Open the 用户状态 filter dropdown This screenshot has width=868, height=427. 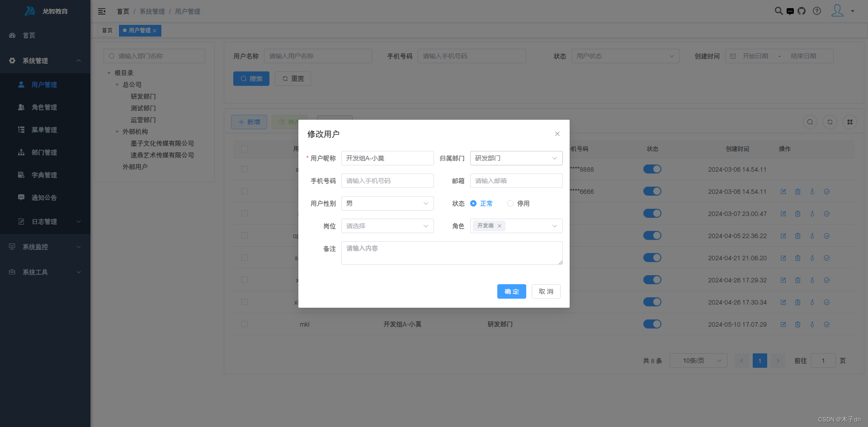coord(625,56)
